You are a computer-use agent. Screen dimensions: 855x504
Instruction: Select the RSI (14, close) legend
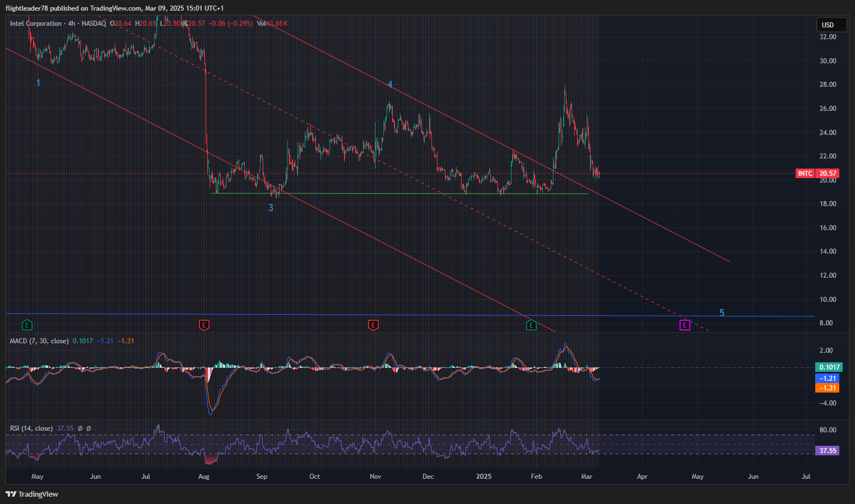(31, 428)
